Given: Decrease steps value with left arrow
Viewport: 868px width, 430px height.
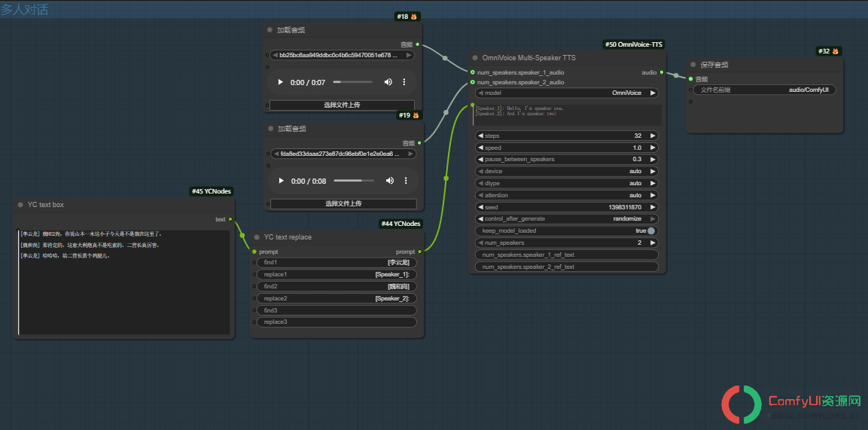Looking at the screenshot, I should click(x=480, y=136).
